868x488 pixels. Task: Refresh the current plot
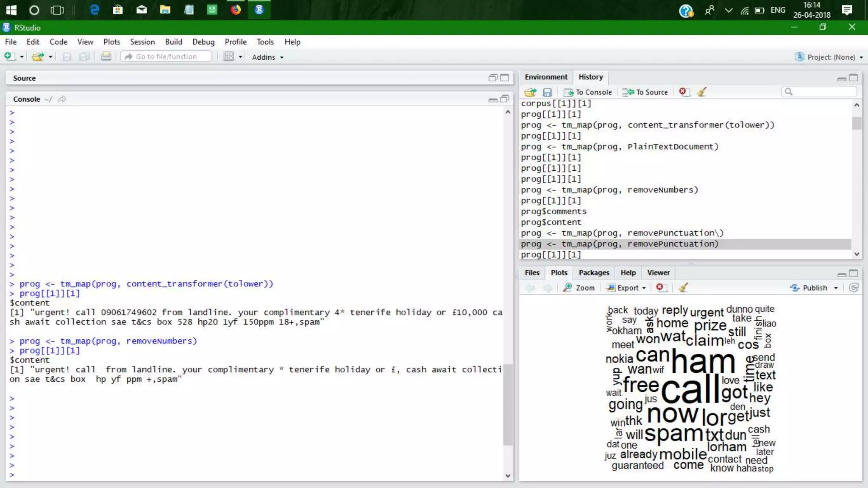coord(854,288)
